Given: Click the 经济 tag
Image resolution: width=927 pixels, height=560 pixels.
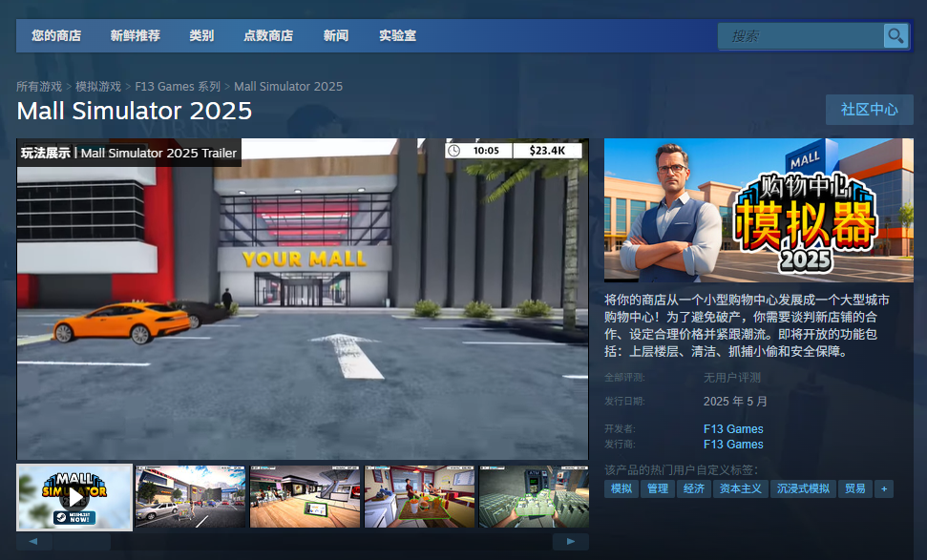Looking at the screenshot, I should tap(694, 488).
